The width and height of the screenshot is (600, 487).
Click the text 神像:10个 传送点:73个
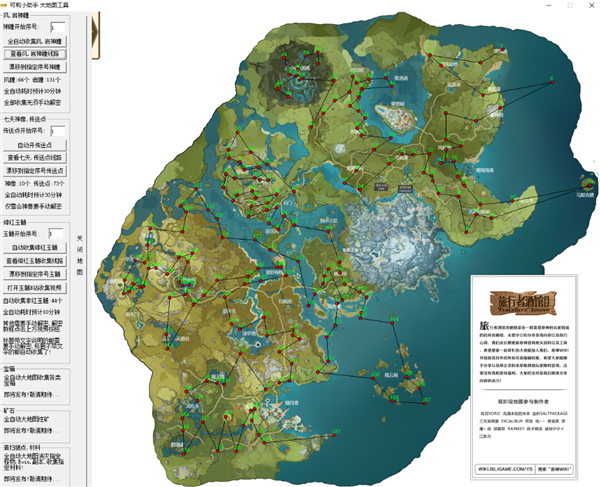click(x=34, y=184)
